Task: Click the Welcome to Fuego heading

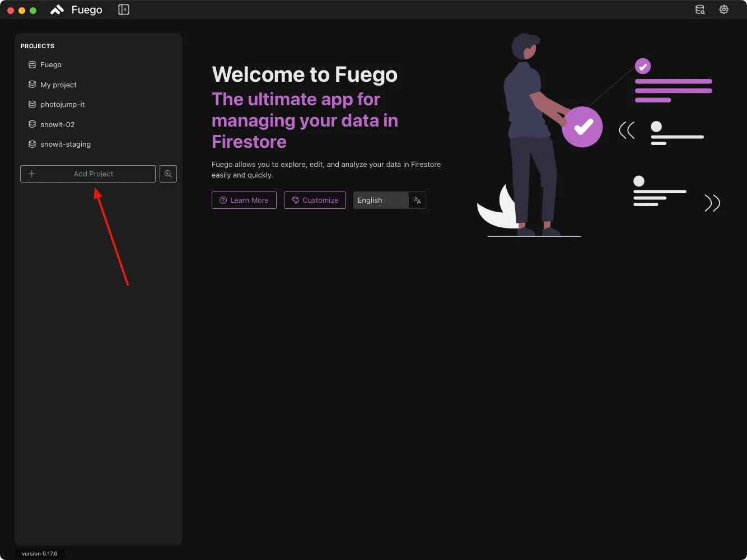Action: coord(305,74)
